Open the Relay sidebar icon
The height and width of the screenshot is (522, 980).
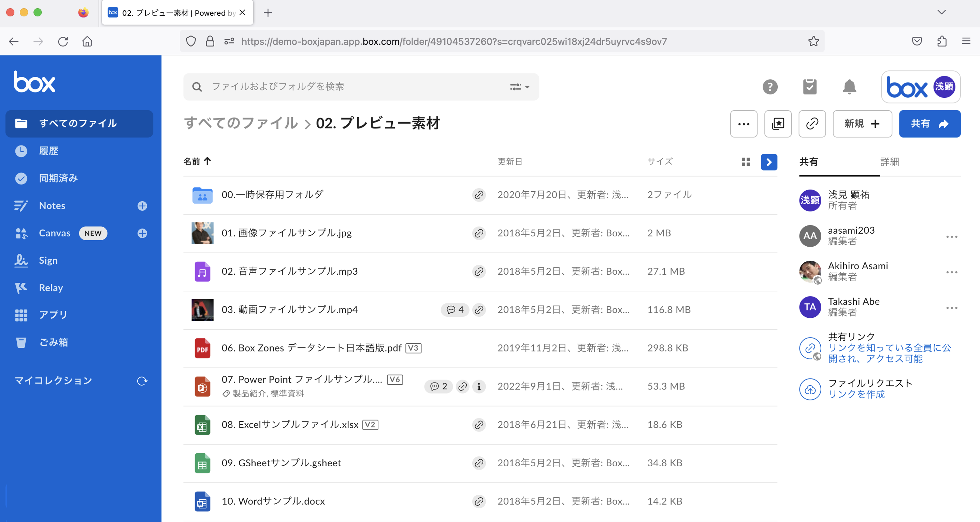[21, 288]
